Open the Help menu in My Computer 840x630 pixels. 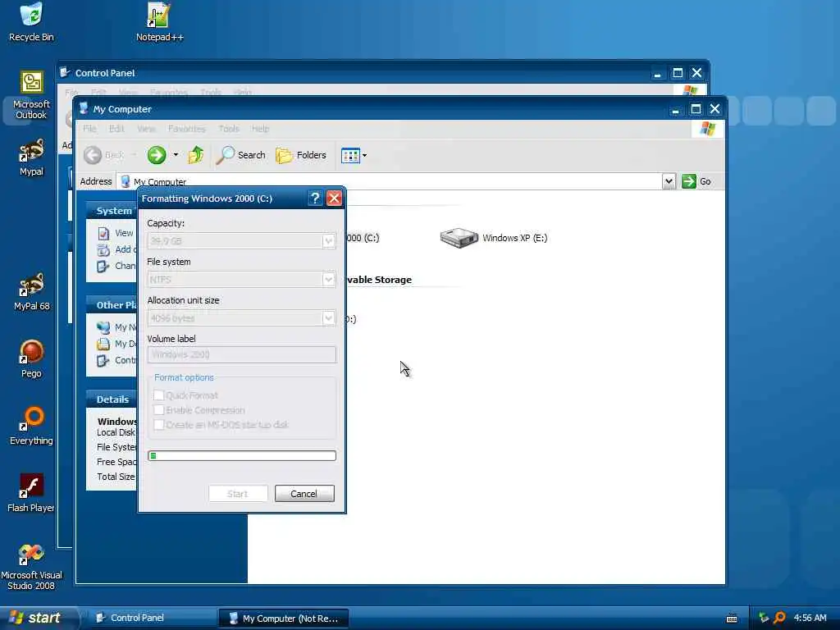[260, 129]
